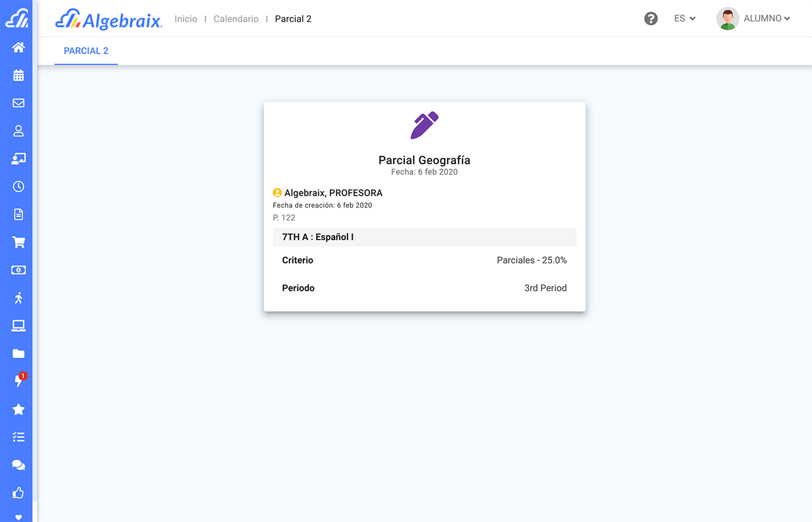This screenshot has width=812, height=522.
Task: Click the help question mark icon
Action: (651, 19)
